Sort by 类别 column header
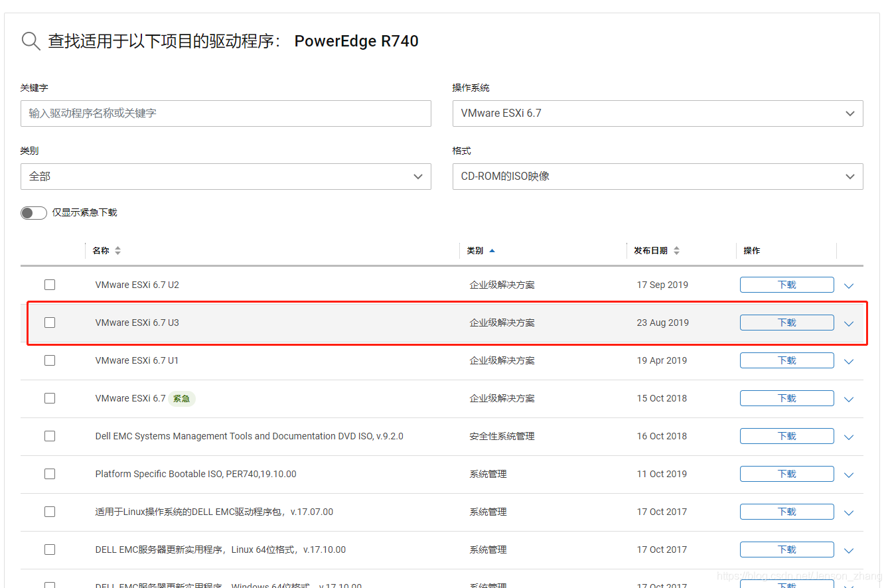This screenshot has width=888, height=588. pyautogui.click(x=481, y=250)
